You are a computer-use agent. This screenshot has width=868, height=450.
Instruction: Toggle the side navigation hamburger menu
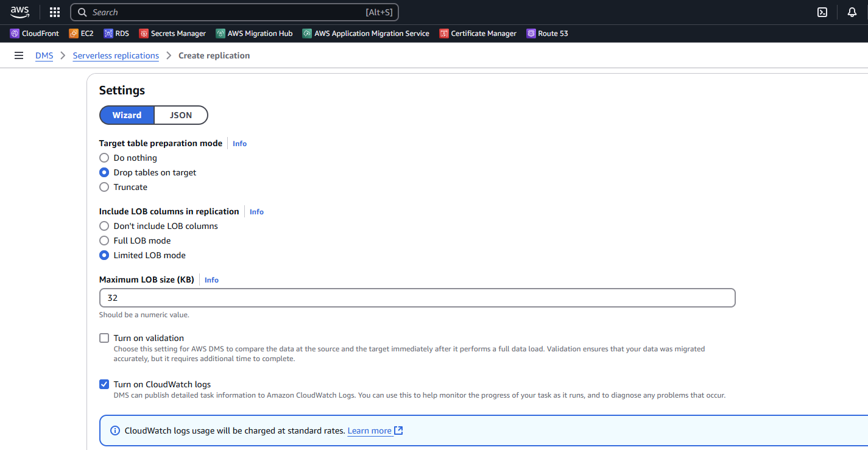click(x=19, y=55)
